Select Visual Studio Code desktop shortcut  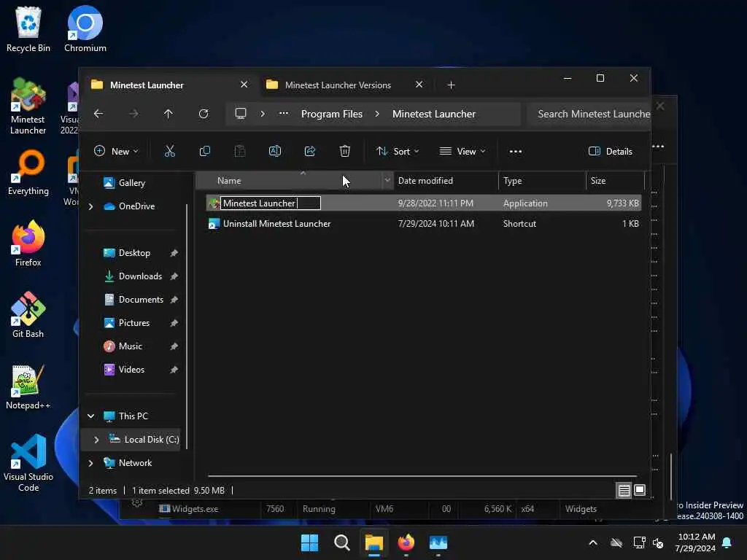coord(28,463)
